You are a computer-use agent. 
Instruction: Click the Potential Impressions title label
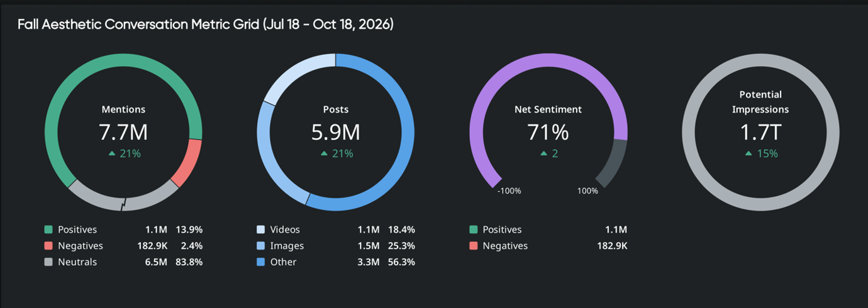click(760, 102)
